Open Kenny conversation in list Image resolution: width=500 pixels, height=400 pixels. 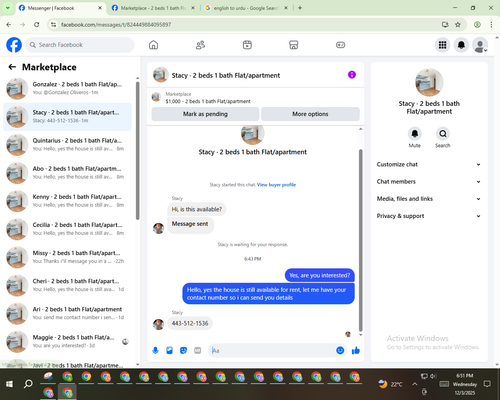67,201
